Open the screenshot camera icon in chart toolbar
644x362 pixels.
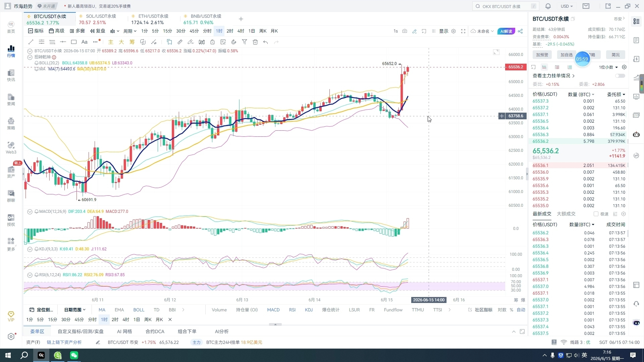pyautogui.click(x=405, y=31)
